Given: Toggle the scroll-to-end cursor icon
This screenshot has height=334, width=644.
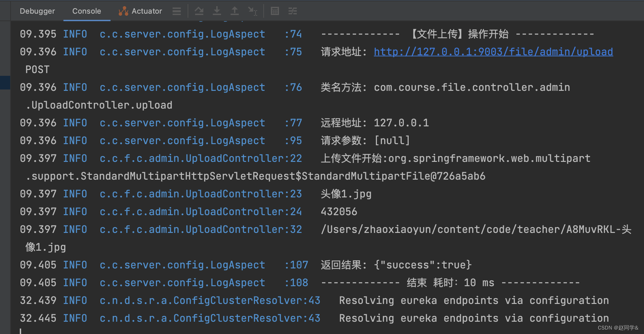Looking at the screenshot, I should tap(253, 11).
